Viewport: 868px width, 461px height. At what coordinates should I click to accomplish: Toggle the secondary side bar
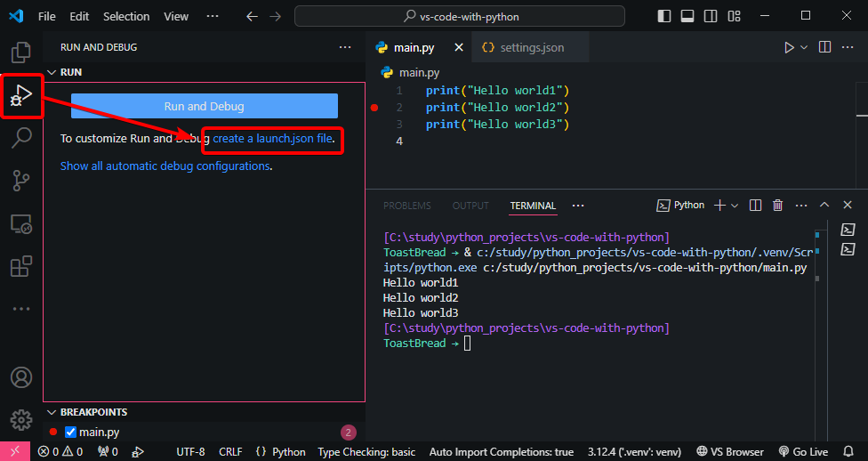(x=711, y=16)
